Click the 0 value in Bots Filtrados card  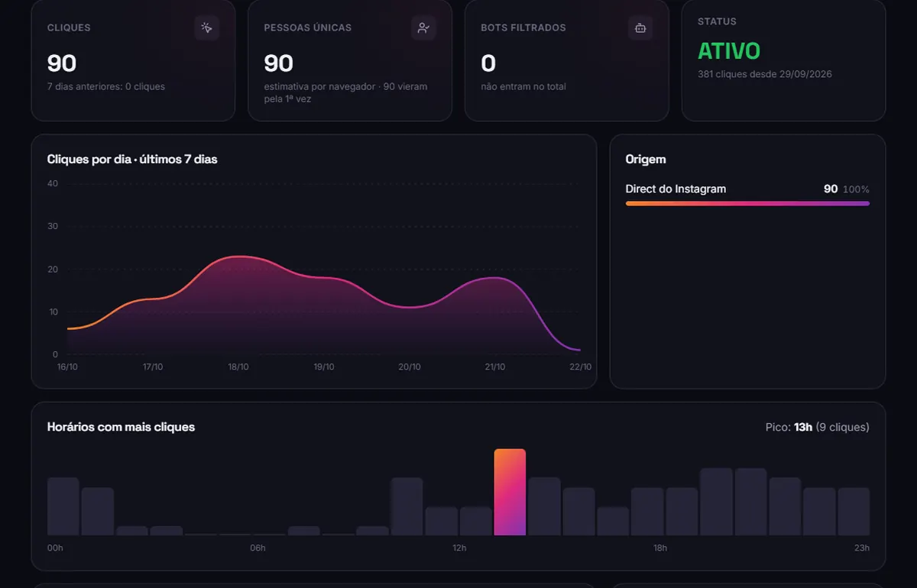488,63
